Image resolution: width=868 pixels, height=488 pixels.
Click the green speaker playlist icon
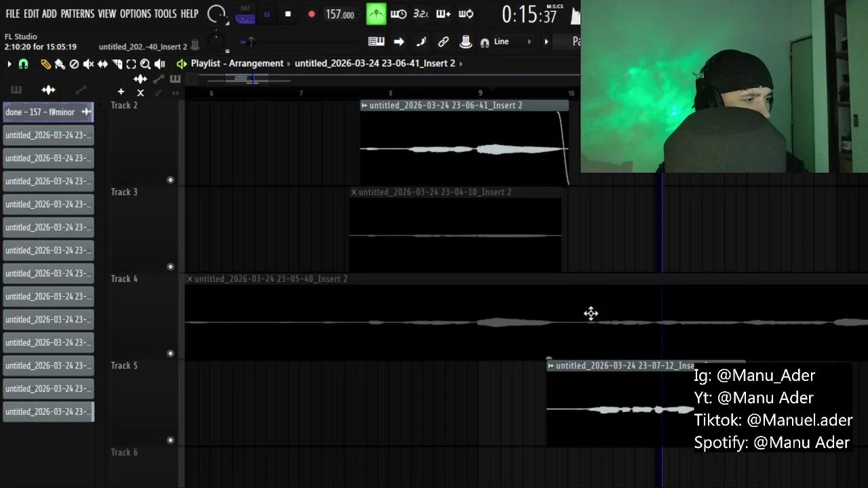(x=181, y=64)
